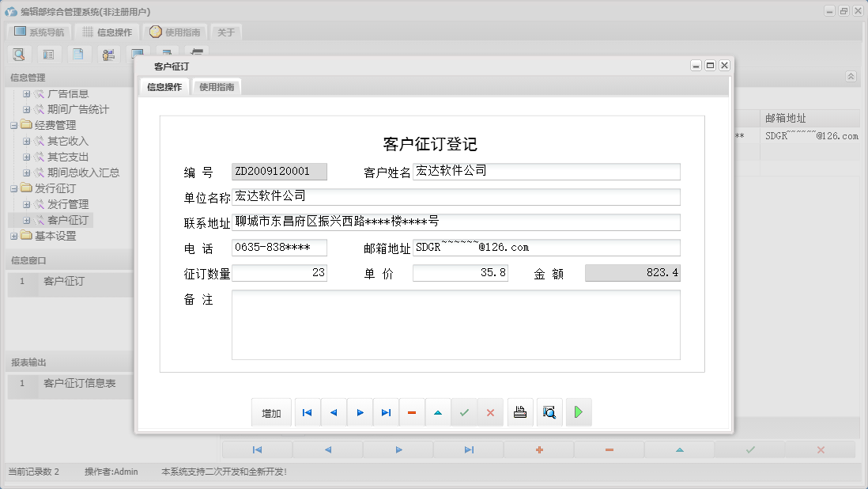Click the 单价 price field
The width and height of the screenshot is (868, 489).
click(459, 272)
